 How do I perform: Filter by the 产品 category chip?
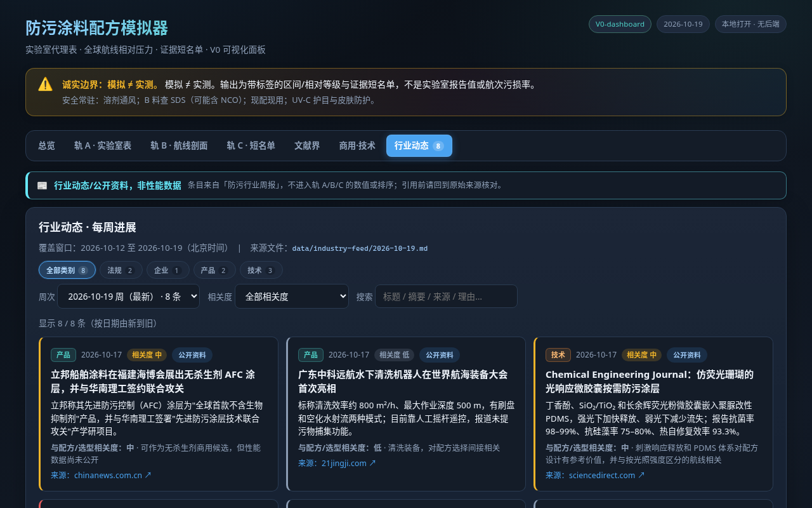(214, 270)
